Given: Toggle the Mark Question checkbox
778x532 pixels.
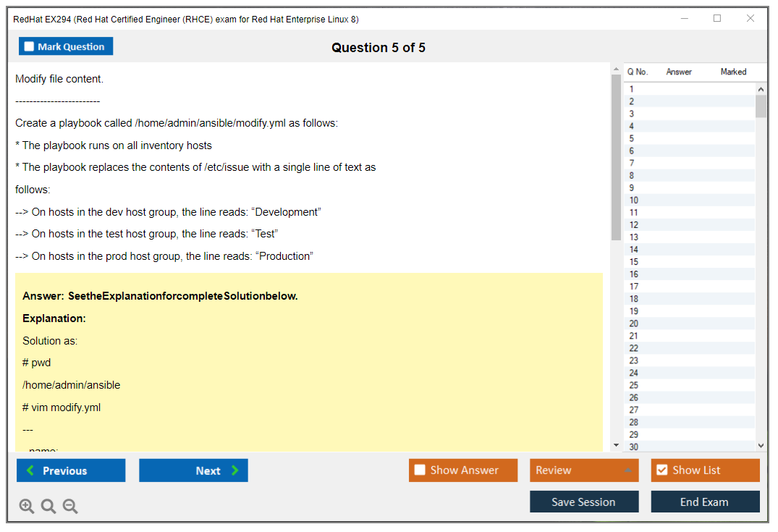Looking at the screenshot, I should coord(30,46).
